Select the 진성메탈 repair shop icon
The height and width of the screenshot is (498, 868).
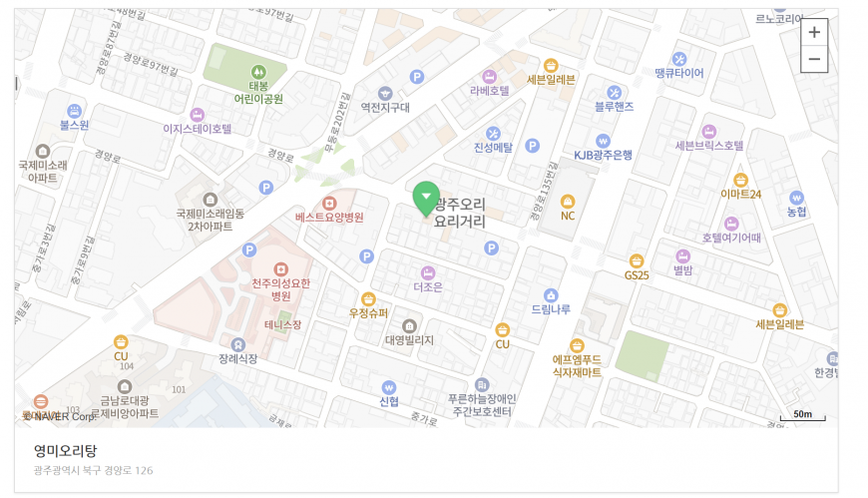coord(493,134)
